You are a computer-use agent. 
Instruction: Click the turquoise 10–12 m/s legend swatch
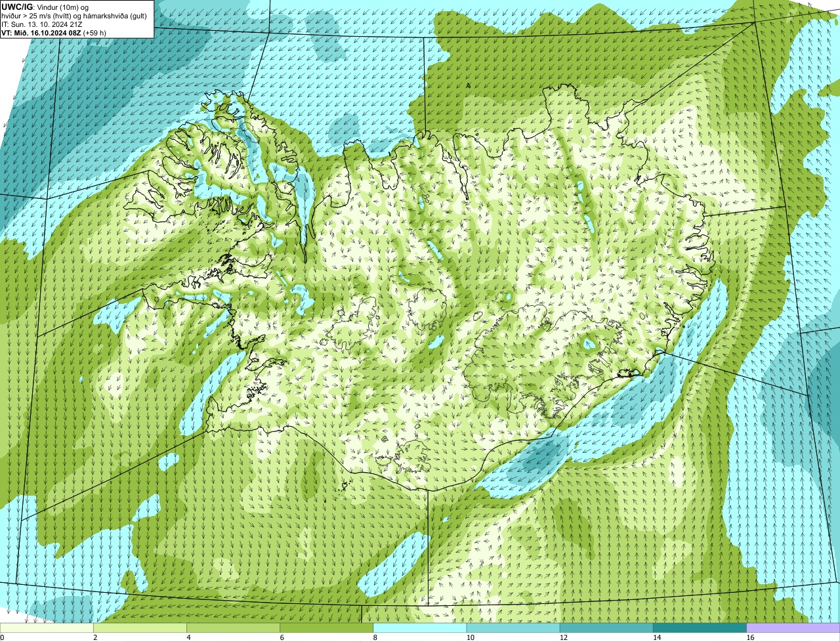click(x=513, y=628)
